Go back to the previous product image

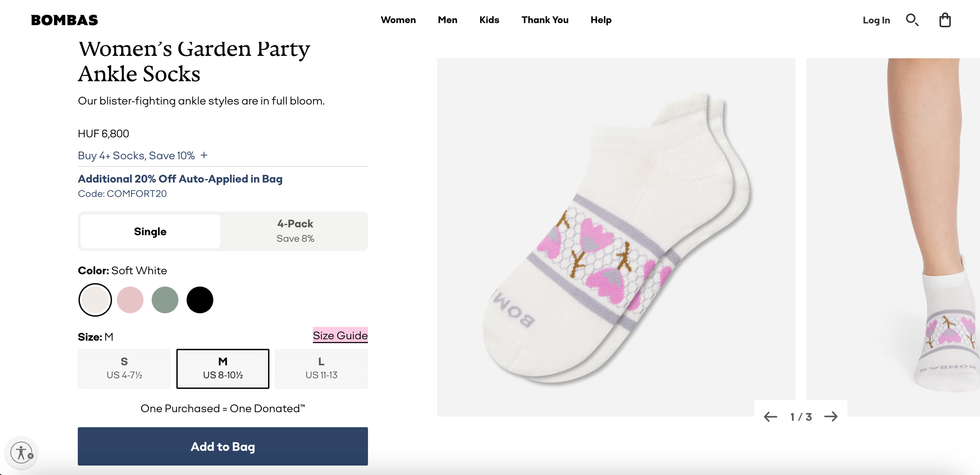[771, 416]
